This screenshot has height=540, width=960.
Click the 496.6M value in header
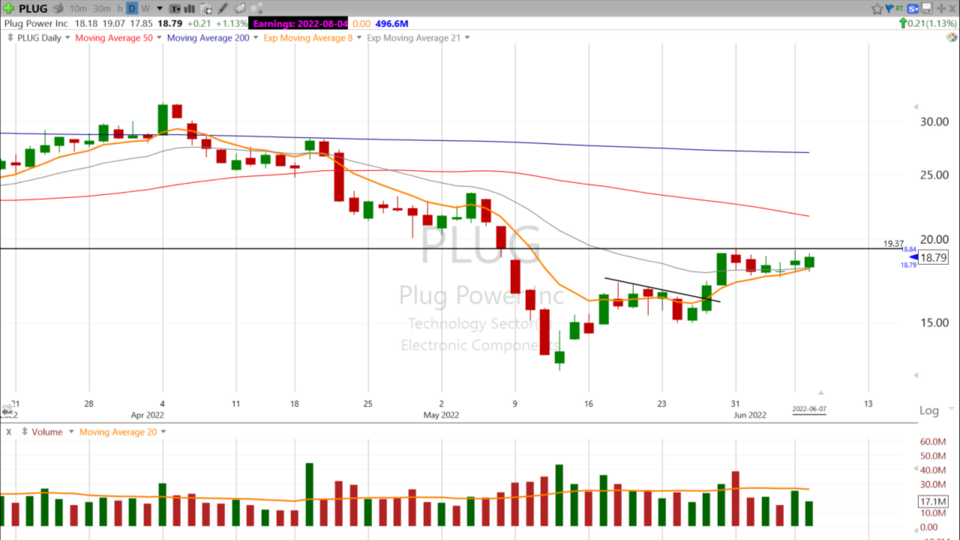point(392,24)
